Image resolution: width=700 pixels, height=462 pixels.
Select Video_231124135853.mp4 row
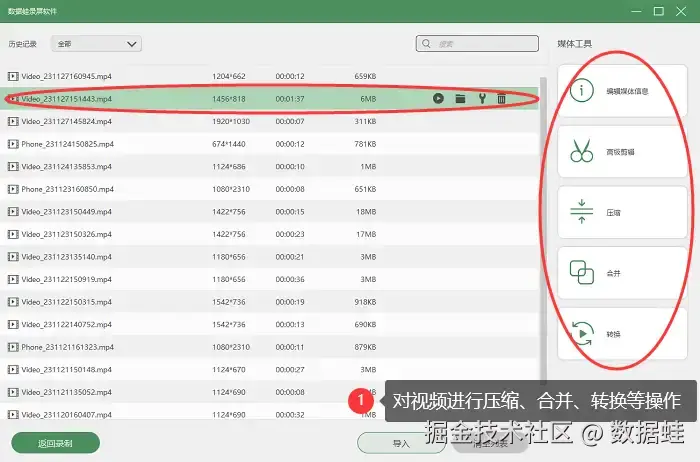pyautogui.click(x=270, y=166)
